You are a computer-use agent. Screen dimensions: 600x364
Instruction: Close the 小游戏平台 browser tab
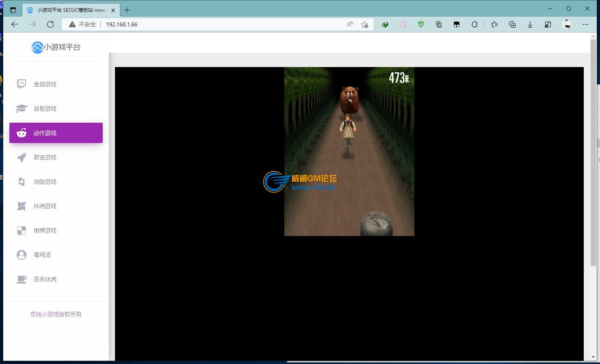pyautogui.click(x=113, y=10)
